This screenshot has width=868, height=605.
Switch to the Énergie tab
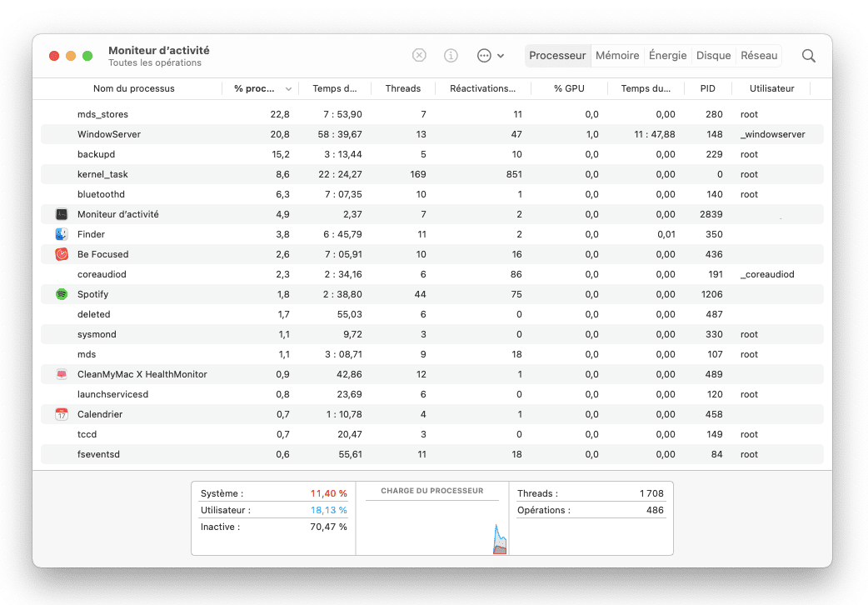coord(667,56)
